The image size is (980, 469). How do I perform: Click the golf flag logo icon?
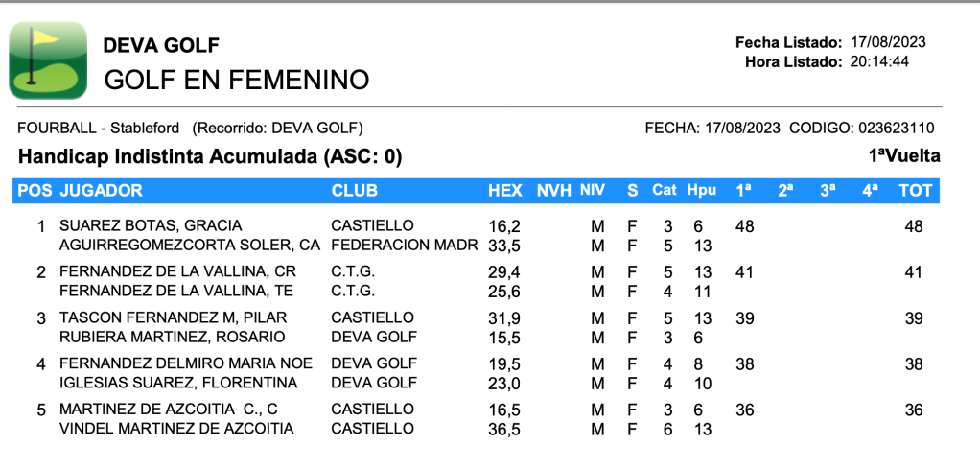47,60
